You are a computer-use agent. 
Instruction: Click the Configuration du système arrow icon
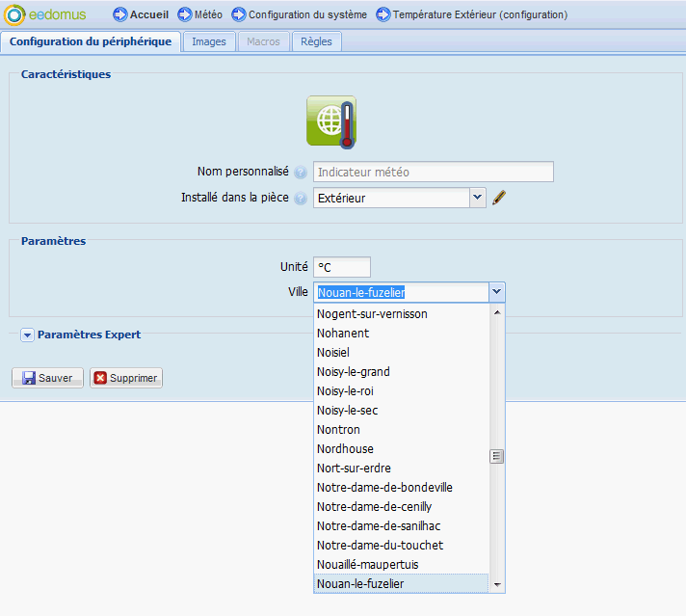point(238,14)
